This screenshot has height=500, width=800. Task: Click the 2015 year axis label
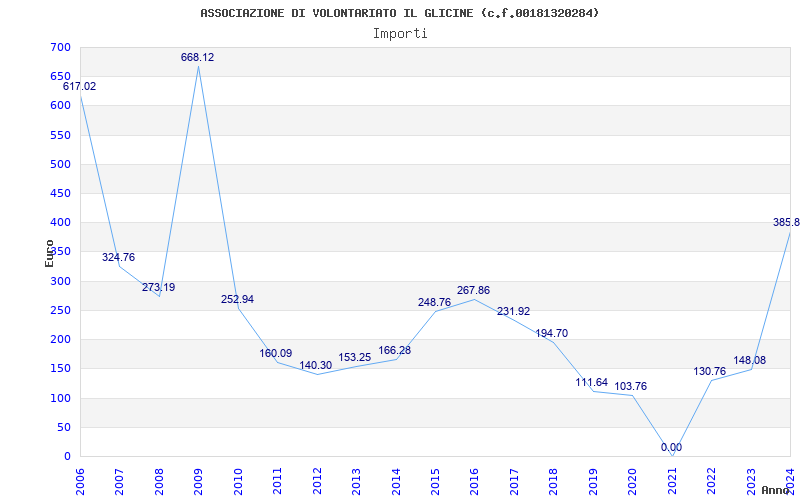[435, 481]
